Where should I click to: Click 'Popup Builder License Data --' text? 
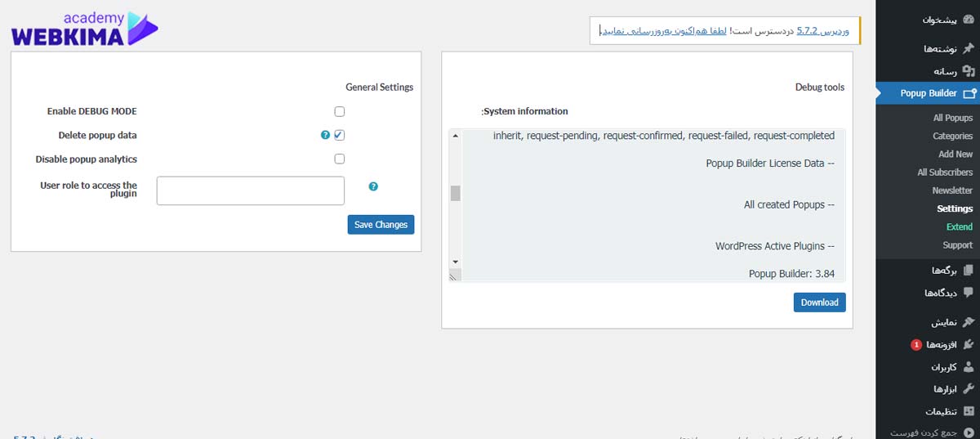770,164
